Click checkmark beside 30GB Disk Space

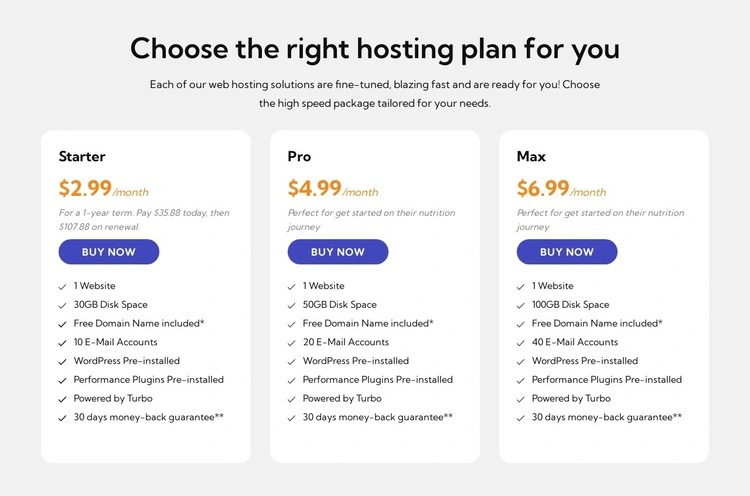[64, 305]
